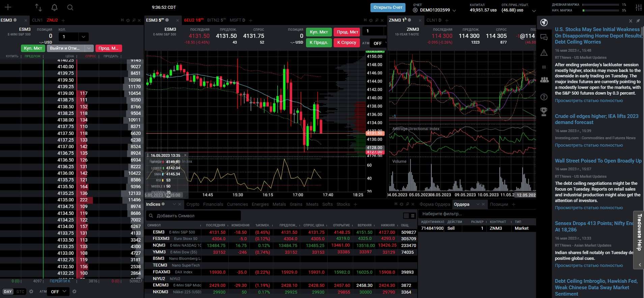This screenshot has height=298, width=644.
Task: Open the Energies watchlist tab
Action: tap(260, 204)
